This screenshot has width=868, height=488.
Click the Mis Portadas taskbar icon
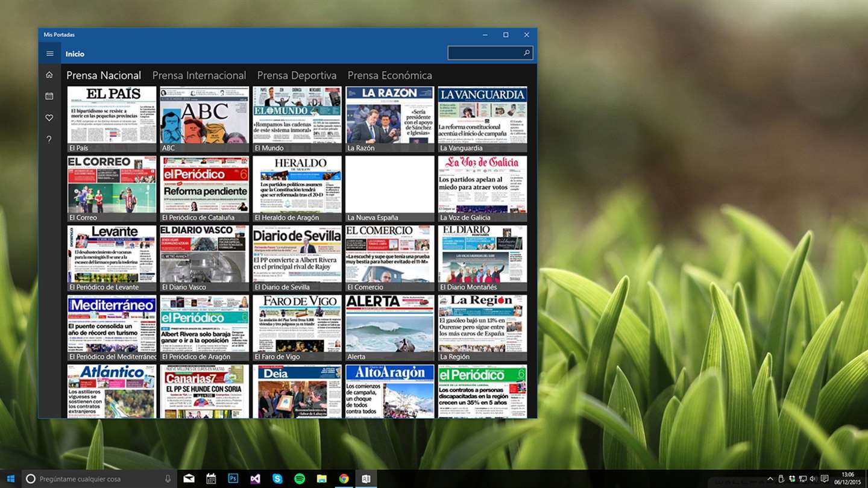pos(366,479)
